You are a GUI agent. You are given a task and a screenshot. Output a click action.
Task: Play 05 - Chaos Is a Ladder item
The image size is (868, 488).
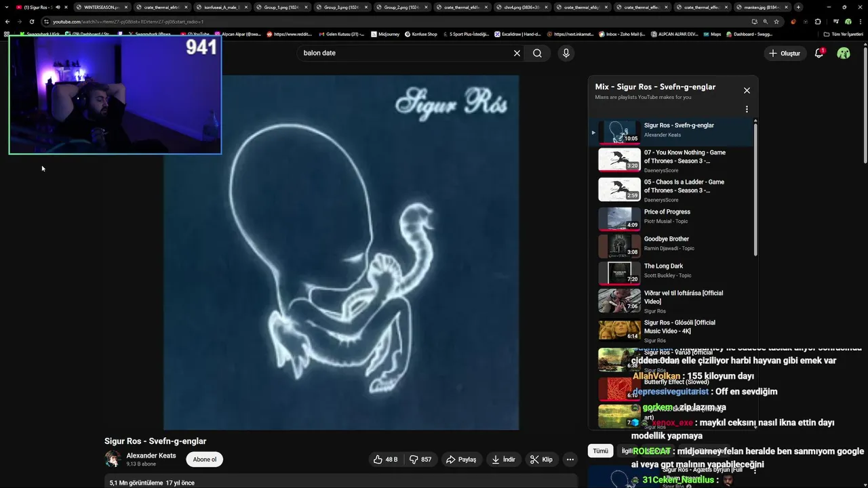point(672,190)
